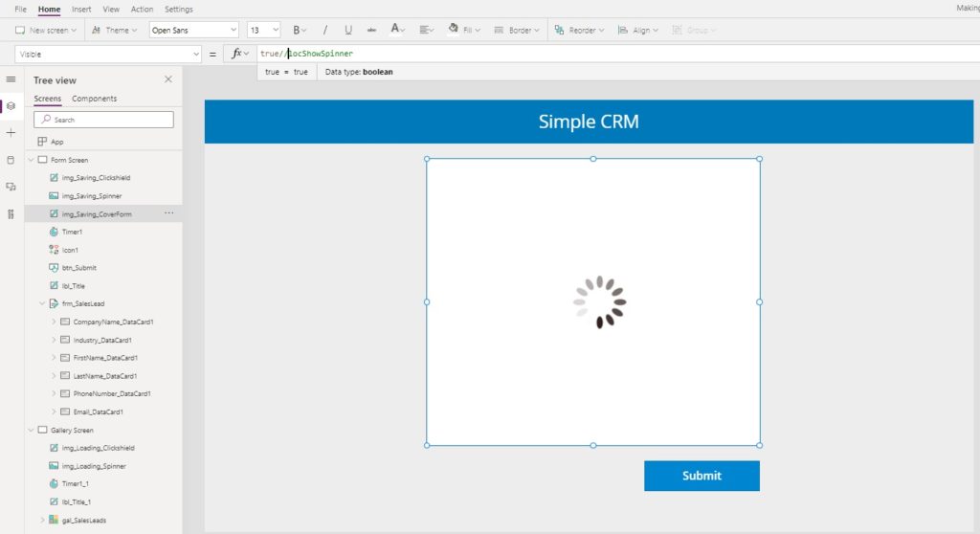Open the Visible property dropdown

108,55
